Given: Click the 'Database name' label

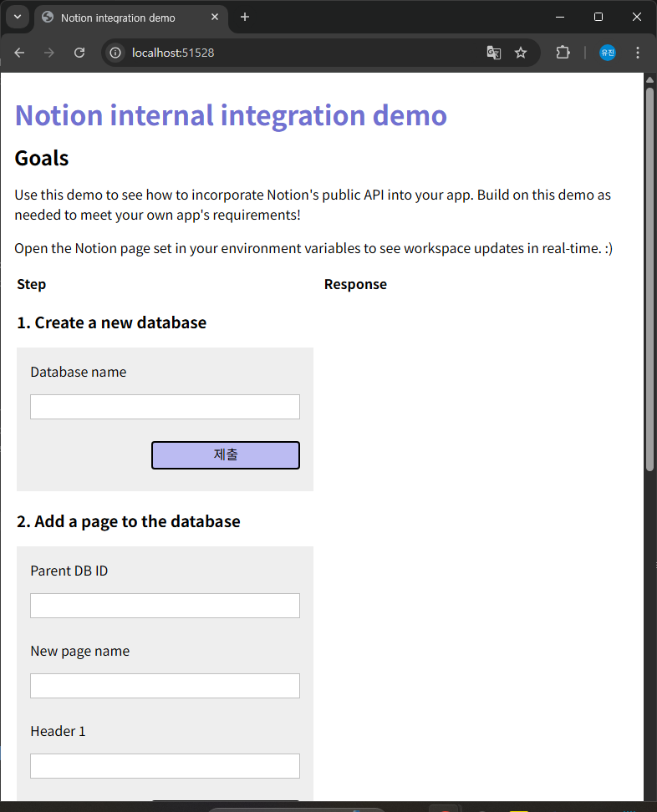Looking at the screenshot, I should point(79,373).
